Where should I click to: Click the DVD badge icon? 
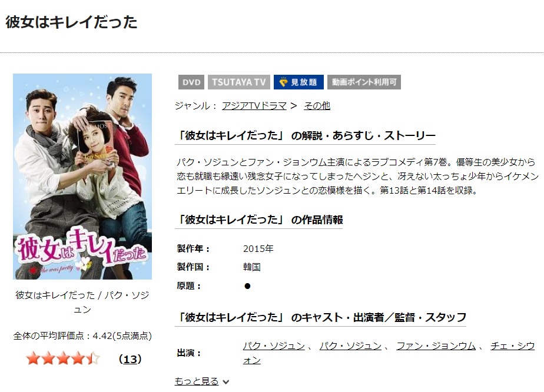pos(191,82)
